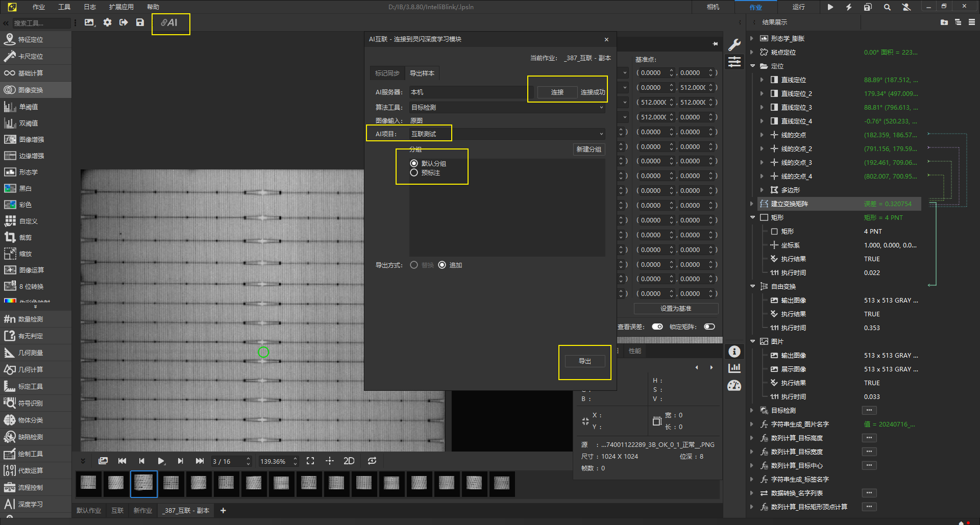Screen dimensions: 980x525
Task: Open the 扩展应用 menu
Action: click(x=121, y=7)
